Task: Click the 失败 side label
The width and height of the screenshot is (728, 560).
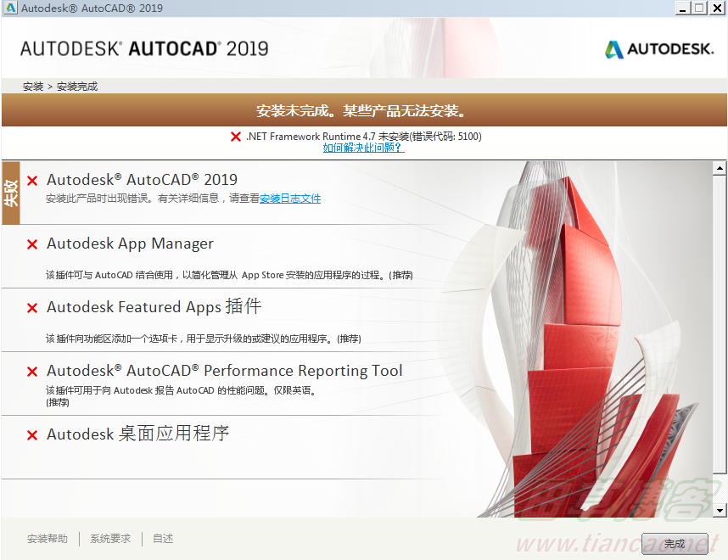Action: tap(11, 193)
